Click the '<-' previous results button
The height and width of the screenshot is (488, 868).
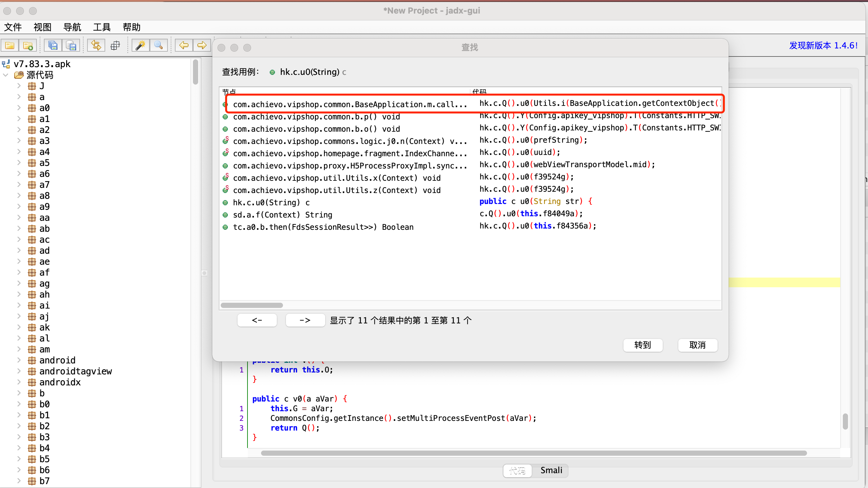point(257,320)
